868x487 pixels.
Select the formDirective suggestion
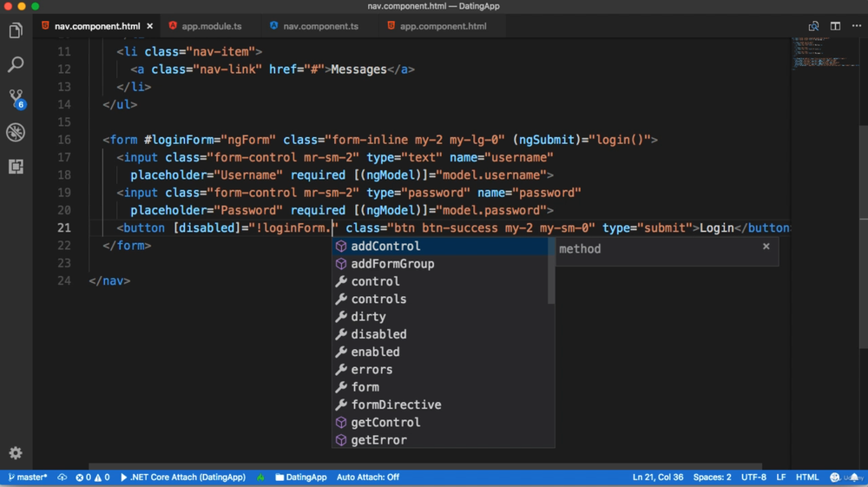coord(440,405)
